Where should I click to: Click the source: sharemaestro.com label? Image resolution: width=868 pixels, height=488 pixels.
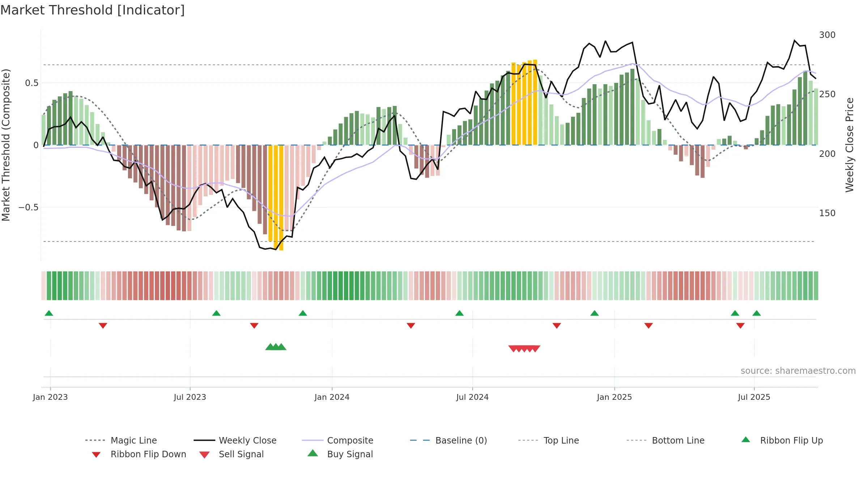pos(798,371)
